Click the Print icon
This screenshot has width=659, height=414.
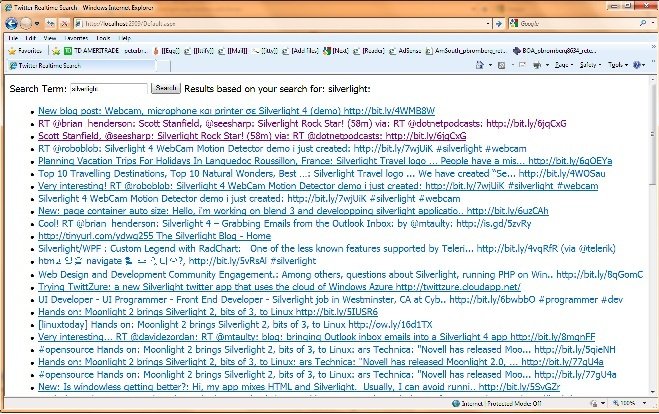[x=537, y=65]
